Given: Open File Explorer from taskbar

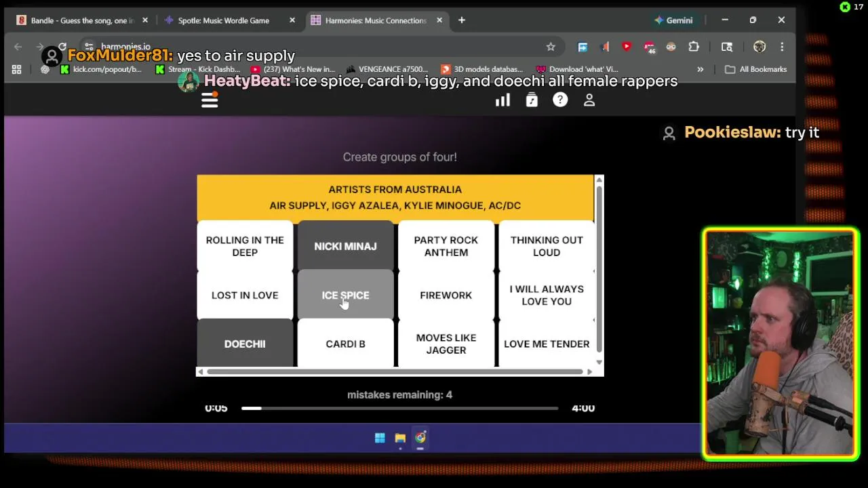Looking at the screenshot, I should 400,438.
